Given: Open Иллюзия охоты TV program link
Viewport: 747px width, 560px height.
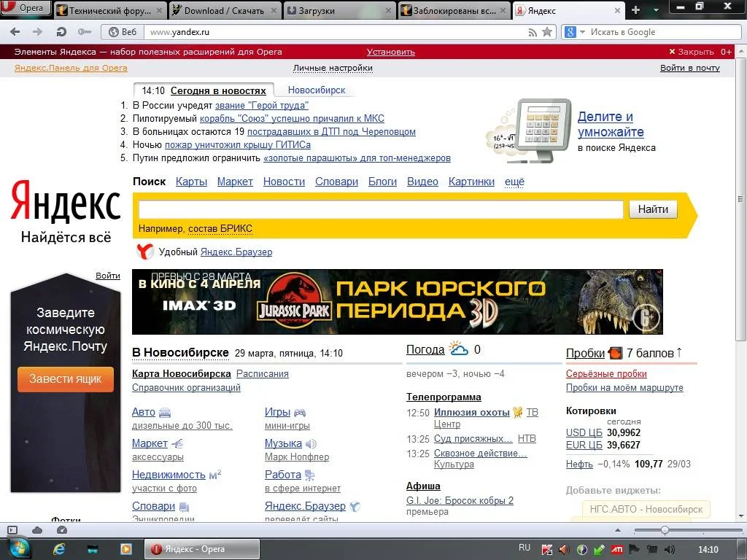Looking at the screenshot, I should click(472, 413).
